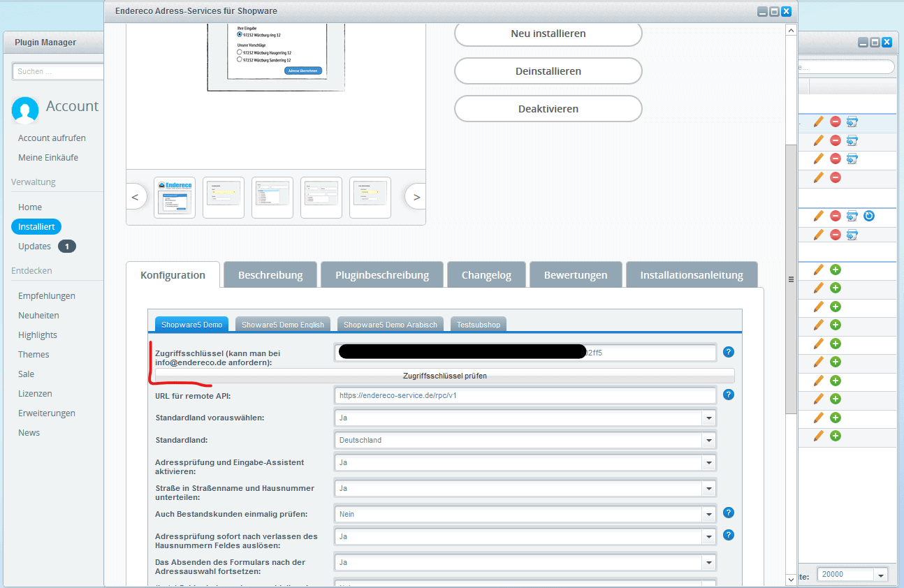Switch to the Pluginbeschreibung tab
Image resolution: width=904 pixels, height=588 pixels.
click(x=382, y=274)
